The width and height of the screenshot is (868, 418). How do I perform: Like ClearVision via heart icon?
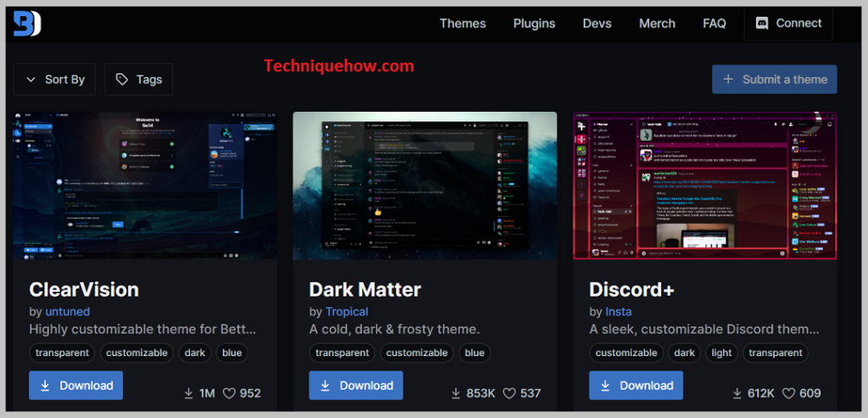229,393
